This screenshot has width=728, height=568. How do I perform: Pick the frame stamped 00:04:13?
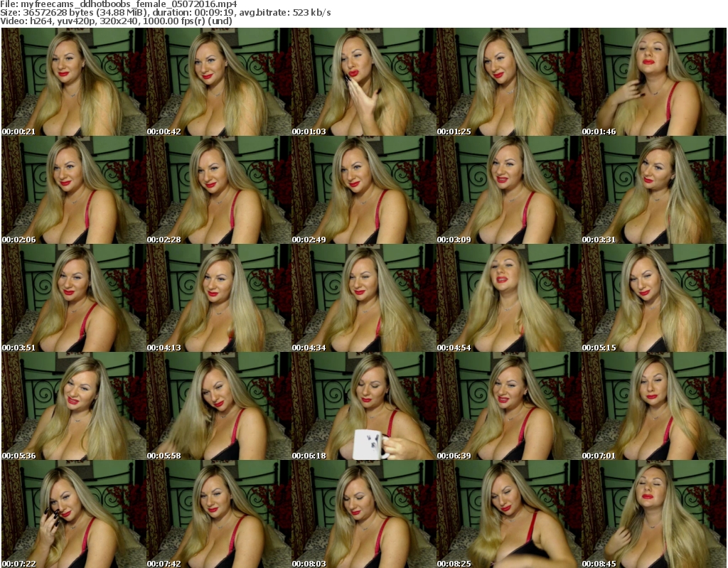pos(219,298)
